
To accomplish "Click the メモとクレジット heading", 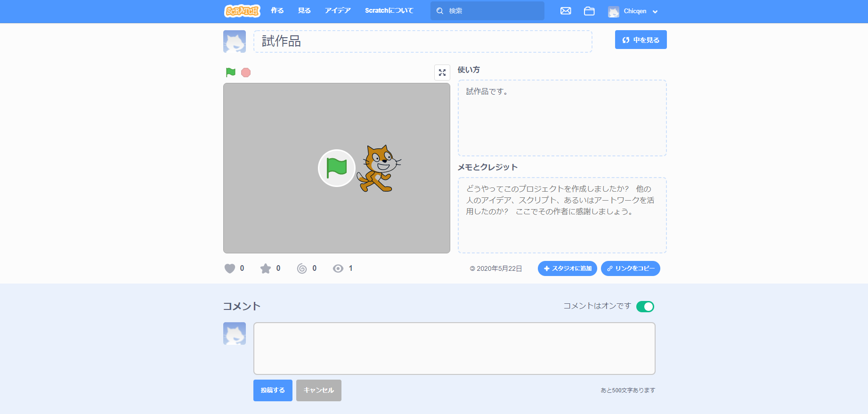I will [487, 167].
